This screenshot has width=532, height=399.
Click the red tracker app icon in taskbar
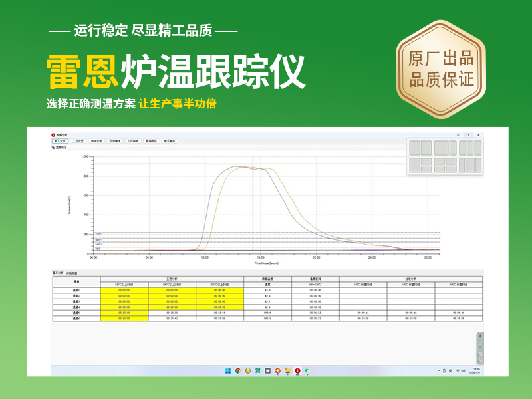point(297,370)
